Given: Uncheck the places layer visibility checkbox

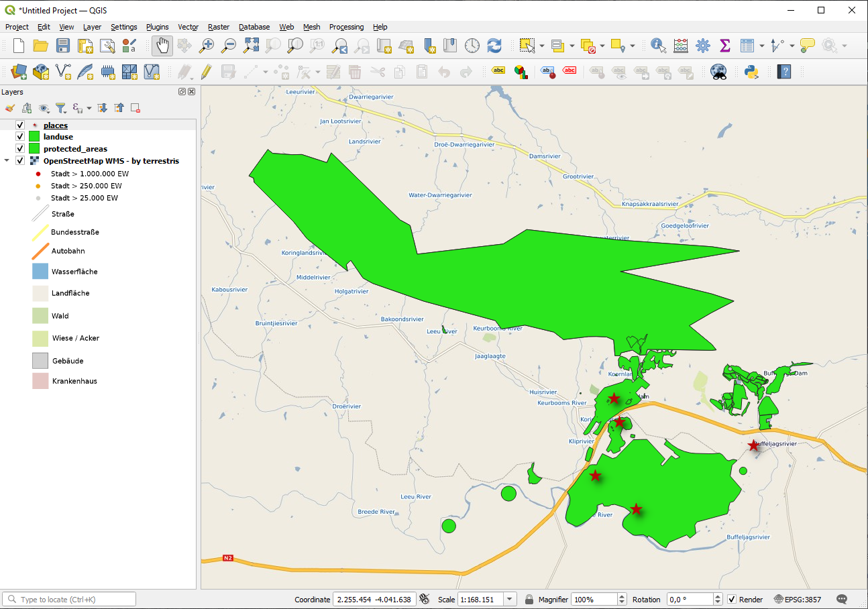Looking at the screenshot, I should pyautogui.click(x=20, y=125).
